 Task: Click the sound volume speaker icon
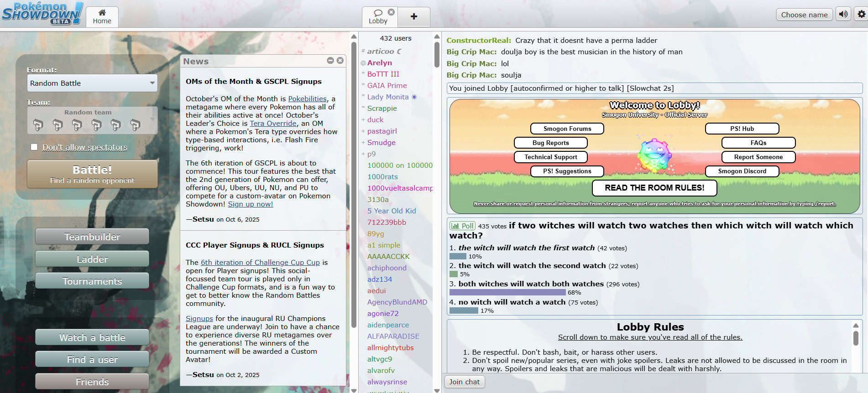click(x=843, y=14)
